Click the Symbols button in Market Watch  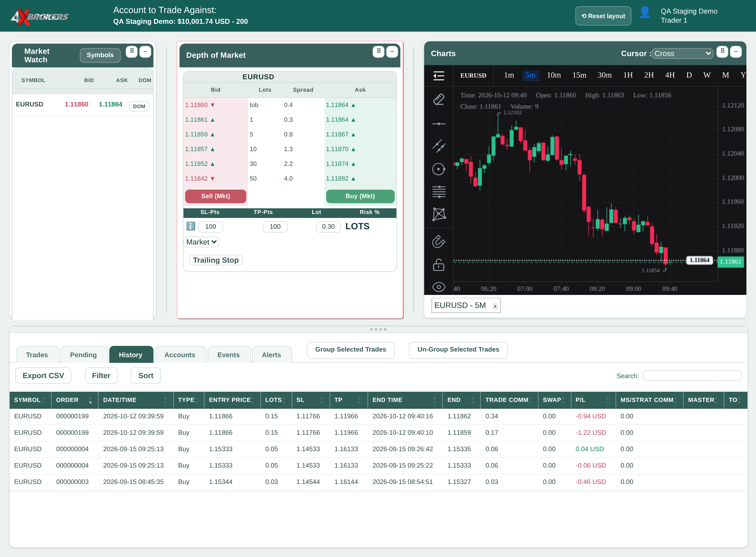point(100,55)
